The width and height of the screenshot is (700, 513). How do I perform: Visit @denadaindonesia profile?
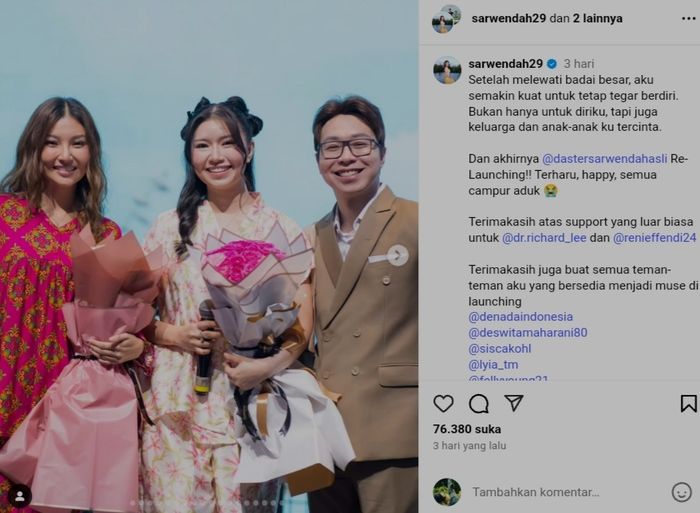coord(520,317)
